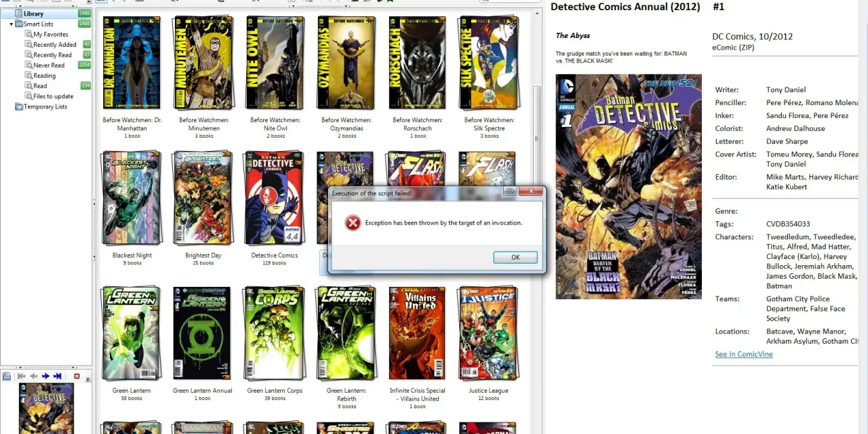Click the 'eComic (ZIP)' format text
Screen dimensions: 868x434
733,47
